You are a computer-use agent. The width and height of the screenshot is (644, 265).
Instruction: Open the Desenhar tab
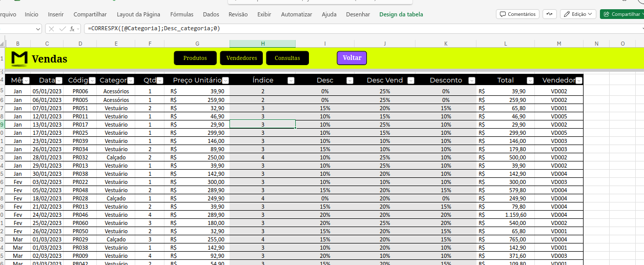pyautogui.click(x=358, y=14)
